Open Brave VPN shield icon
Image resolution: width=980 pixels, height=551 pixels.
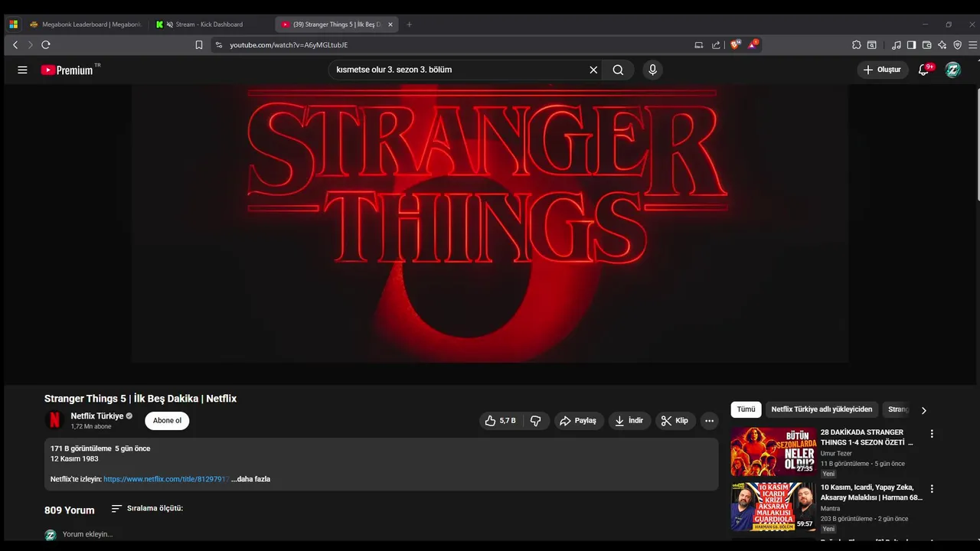click(958, 45)
